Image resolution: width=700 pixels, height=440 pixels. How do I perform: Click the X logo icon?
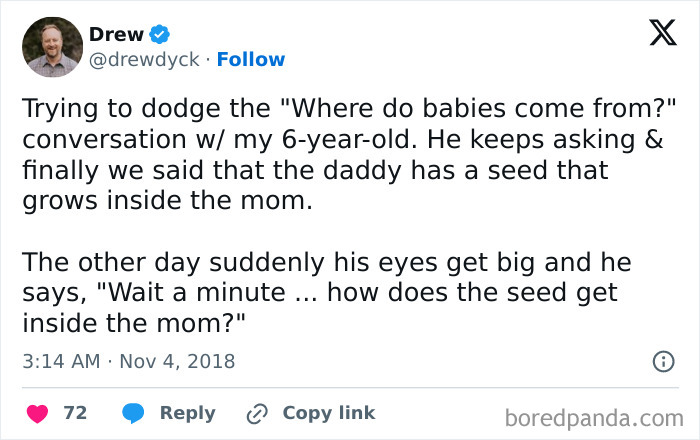click(656, 35)
